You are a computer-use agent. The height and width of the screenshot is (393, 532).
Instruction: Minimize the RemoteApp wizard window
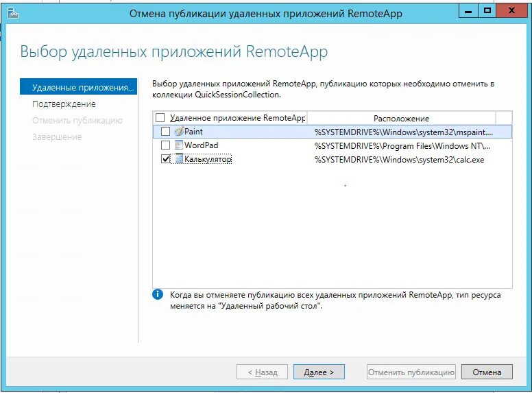pyautogui.click(x=468, y=11)
